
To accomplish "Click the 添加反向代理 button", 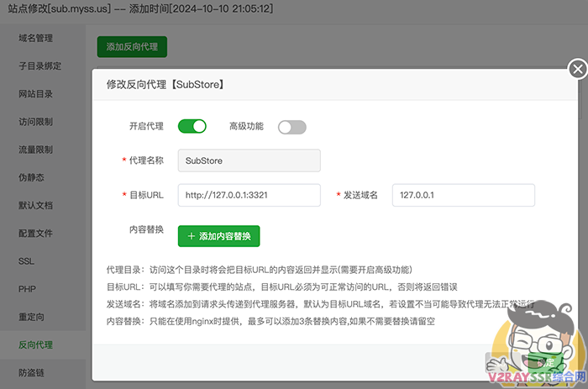I will pos(132,46).
